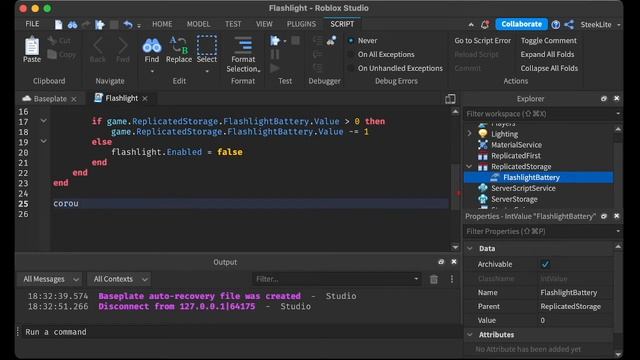Open the All Messages dropdown
The height and width of the screenshot is (360, 640).
point(51,279)
